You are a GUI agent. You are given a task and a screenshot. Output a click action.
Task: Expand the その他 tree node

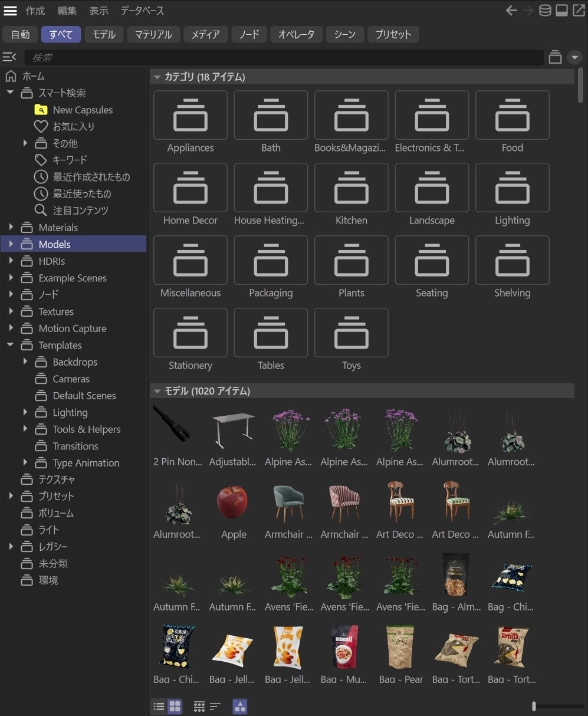point(25,143)
